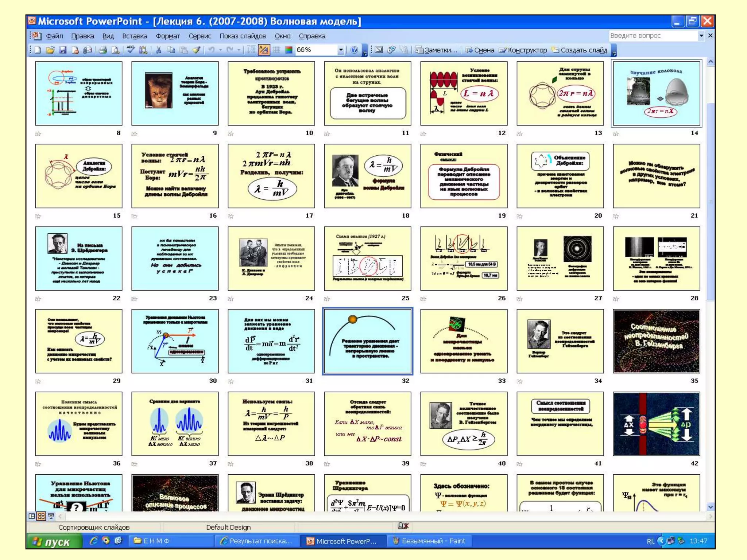Click the Save diskette icon
This screenshot has width=747, height=560.
point(63,50)
